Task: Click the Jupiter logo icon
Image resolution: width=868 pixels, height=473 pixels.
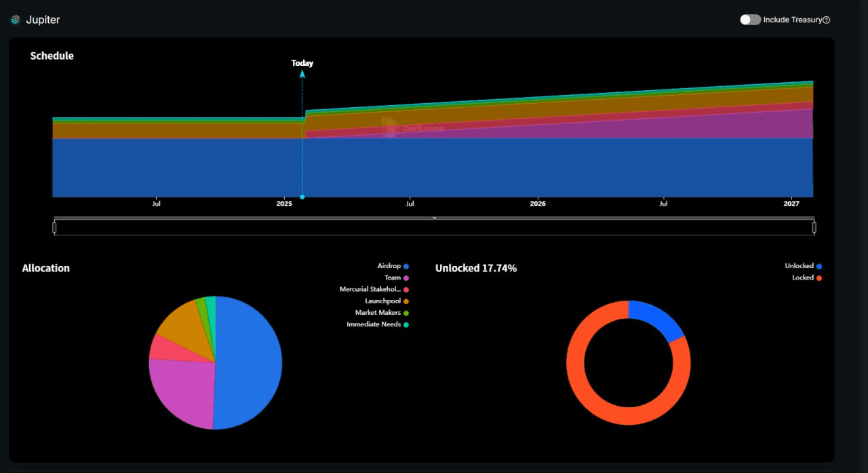Action: click(15, 20)
